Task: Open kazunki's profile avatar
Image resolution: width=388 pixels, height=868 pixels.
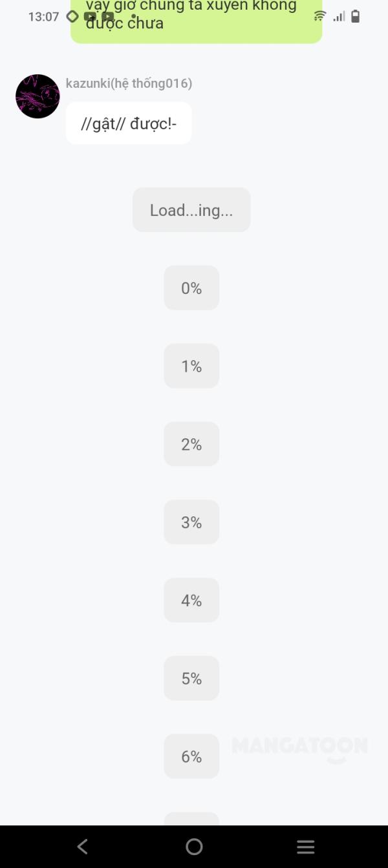Action: pos(38,96)
